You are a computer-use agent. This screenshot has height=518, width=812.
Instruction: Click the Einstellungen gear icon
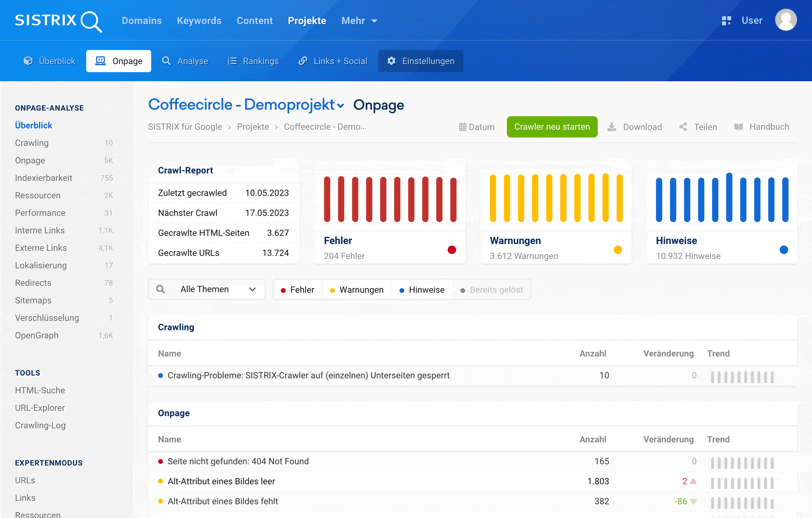coord(391,61)
